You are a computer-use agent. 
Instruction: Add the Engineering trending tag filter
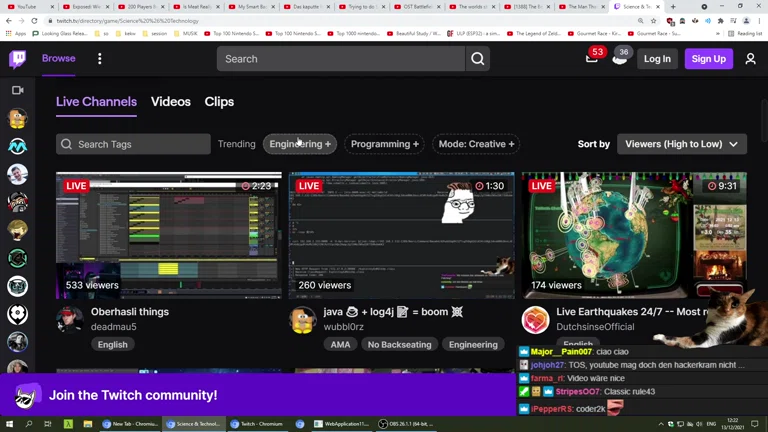click(x=300, y=144)
